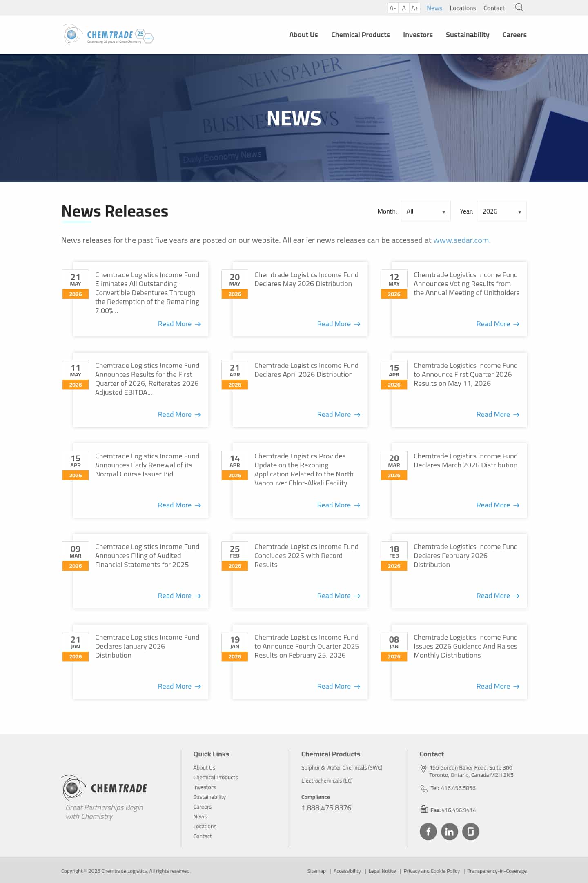Open footer News quick link
This screenshot has width=588, height=883.
(200, 816)
